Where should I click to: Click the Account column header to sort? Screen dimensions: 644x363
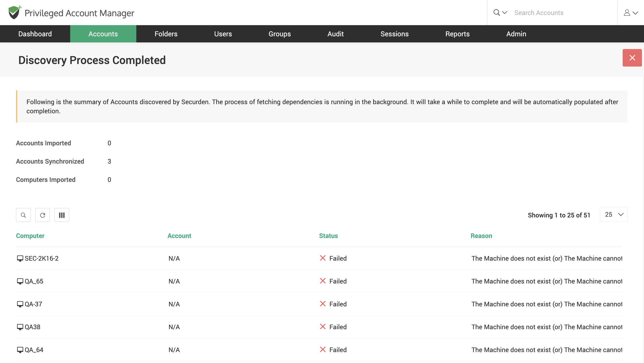click(x=179, y=236)
